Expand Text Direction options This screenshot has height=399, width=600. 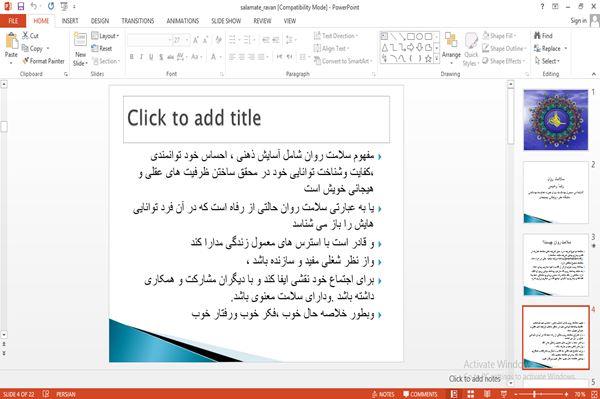336,36
